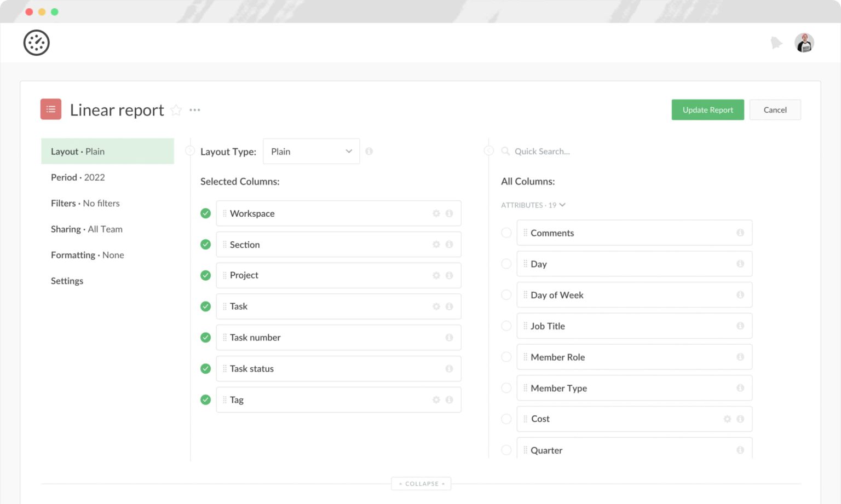Click the info icon next to Task number

click(449, 338)
